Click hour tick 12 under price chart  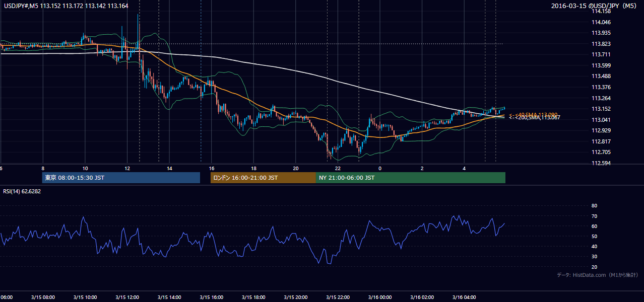point(127,168)
